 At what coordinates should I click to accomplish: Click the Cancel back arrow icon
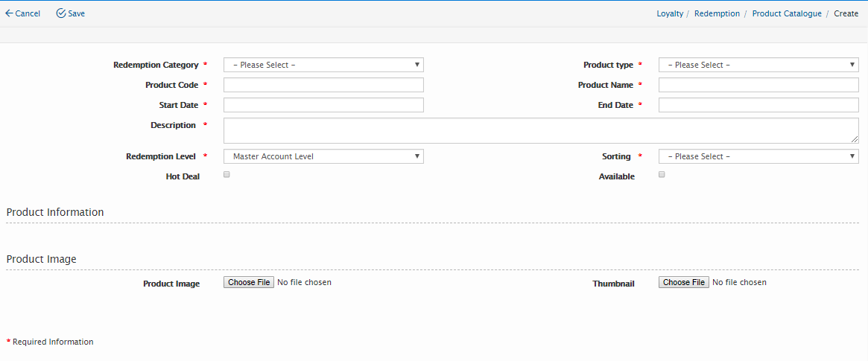point(9,13)
